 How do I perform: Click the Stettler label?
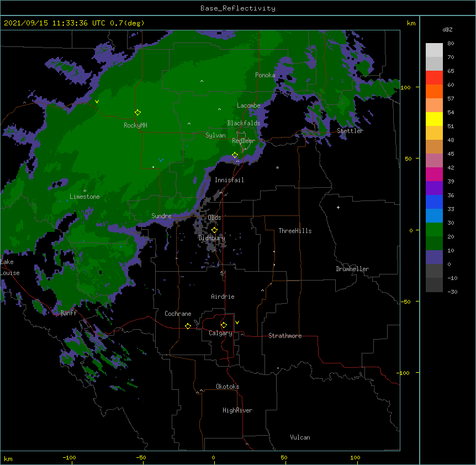coord(350,131)
